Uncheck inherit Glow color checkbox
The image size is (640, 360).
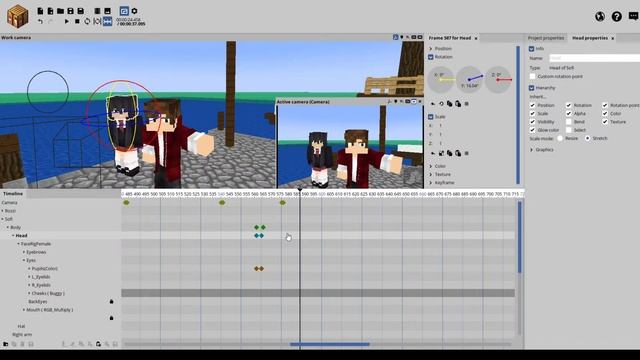532,130
